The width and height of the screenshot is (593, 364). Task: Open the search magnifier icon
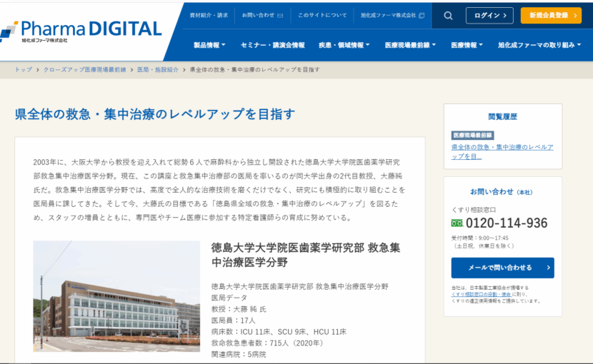pyautogui.click(x=448, y=16)
